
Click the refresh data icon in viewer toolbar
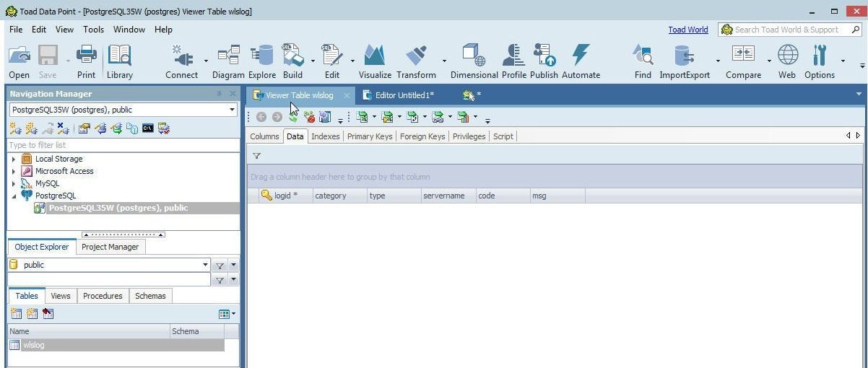coord(293,117)
